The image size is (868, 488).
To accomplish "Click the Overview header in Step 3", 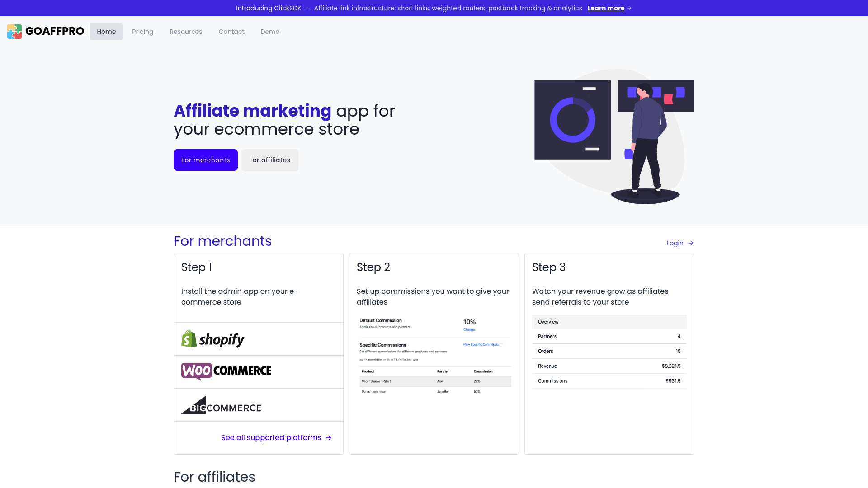I will [x=609, y=322].
